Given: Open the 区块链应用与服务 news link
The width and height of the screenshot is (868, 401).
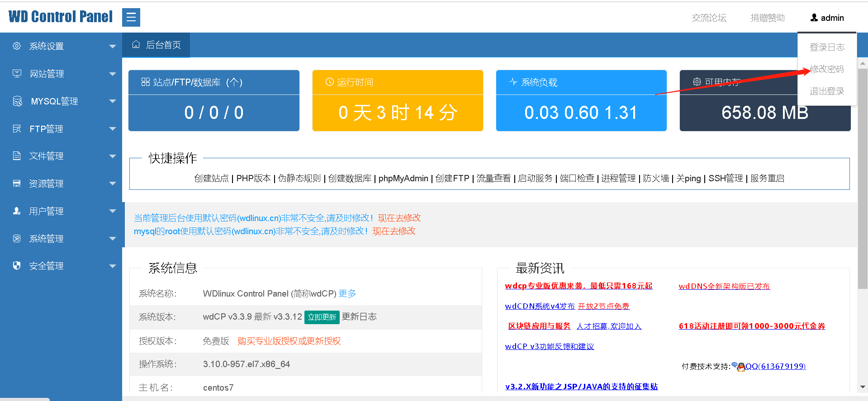Looking at the screenshot, I should point(539,326).
